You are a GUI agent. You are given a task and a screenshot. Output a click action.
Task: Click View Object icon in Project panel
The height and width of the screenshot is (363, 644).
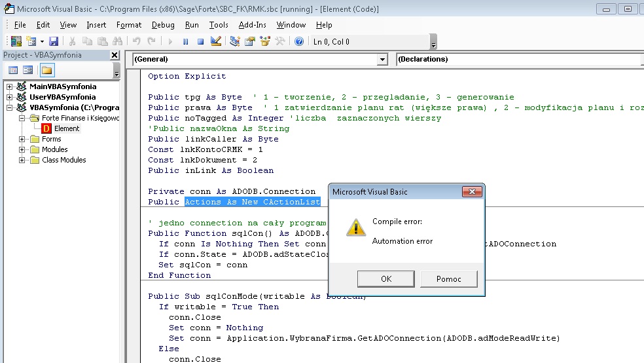tap(28, 70)
